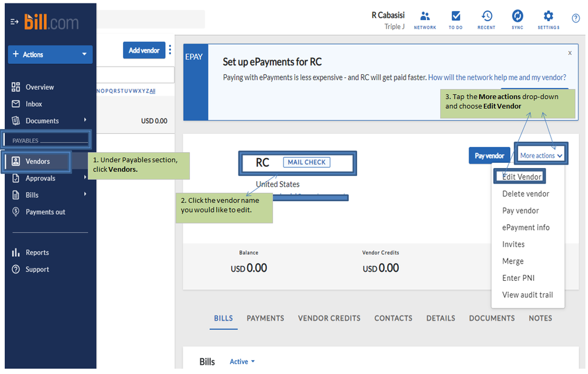Image resolution: width=588 pixels, height=374 pixels.
Task: Click the Sync icon
Action: (x=517, y=17)
